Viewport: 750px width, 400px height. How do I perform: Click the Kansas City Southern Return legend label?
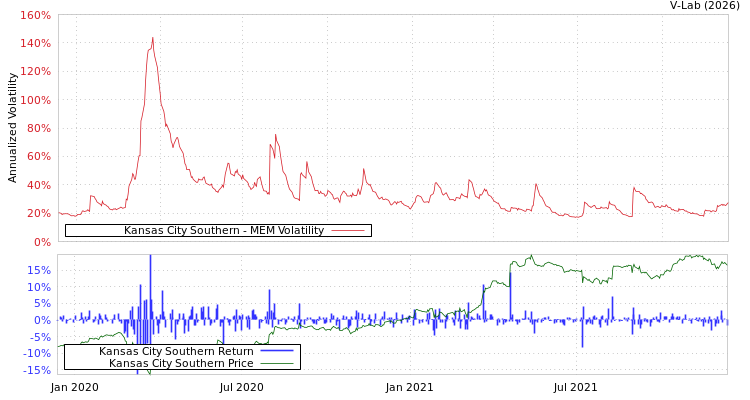tap(175, 351)
